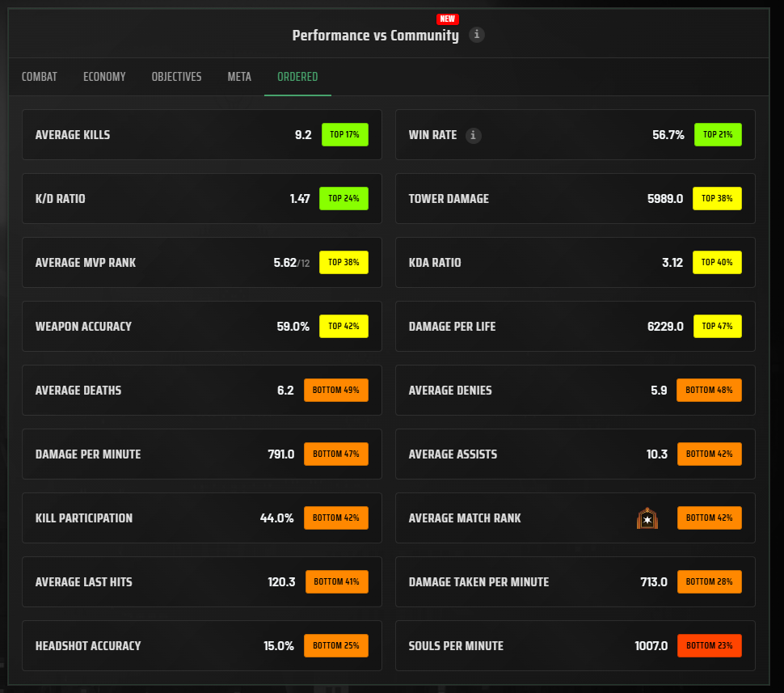Click the 3.12 KDA value
Viewport: 784px width, 693px height.
point(672,263)
